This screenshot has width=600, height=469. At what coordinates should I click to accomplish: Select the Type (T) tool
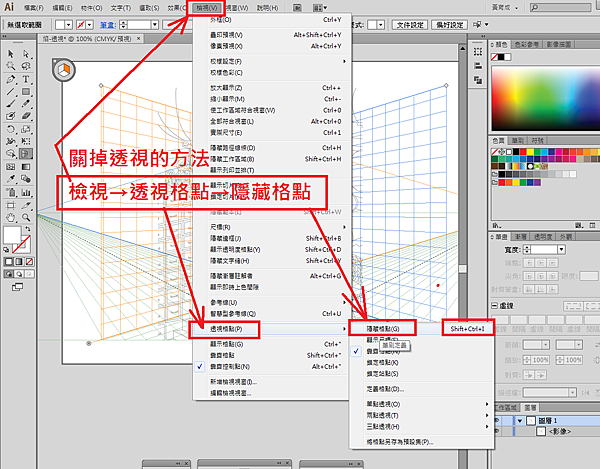pyautogui.click(x=26, y=79)
